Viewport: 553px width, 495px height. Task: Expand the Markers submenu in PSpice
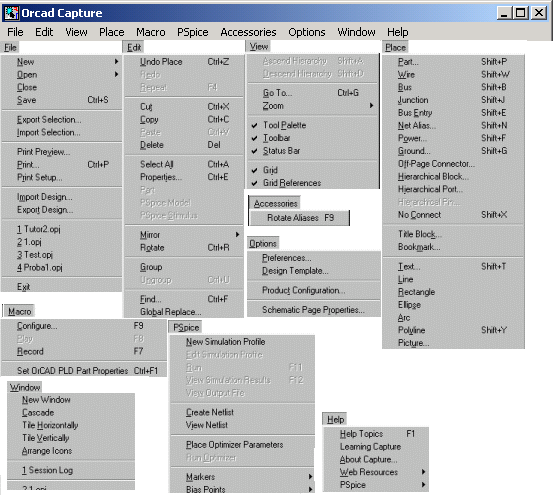pos(311,477)
